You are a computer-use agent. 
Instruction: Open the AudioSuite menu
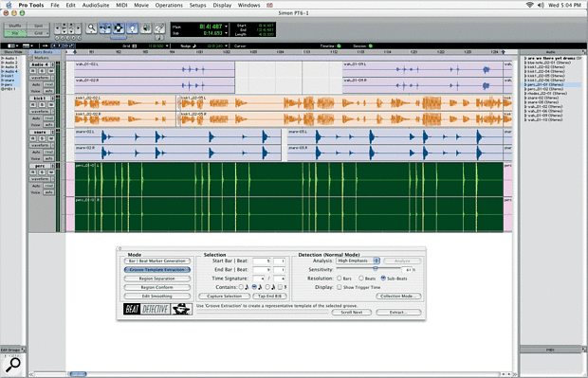pos(96,5)
